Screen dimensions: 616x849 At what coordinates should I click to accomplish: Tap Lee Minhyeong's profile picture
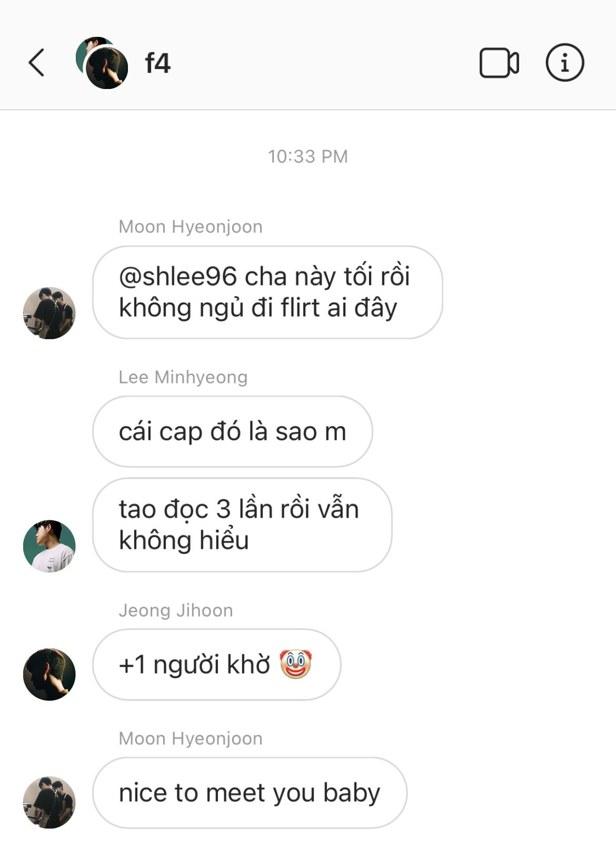pyautogui.click(x=49, y=546)
